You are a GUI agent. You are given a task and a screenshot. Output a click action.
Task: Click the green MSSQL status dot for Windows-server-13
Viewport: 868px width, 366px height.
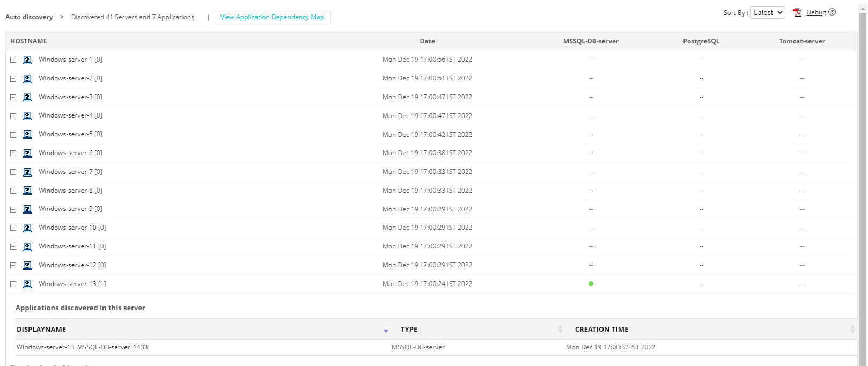point(591,284)
